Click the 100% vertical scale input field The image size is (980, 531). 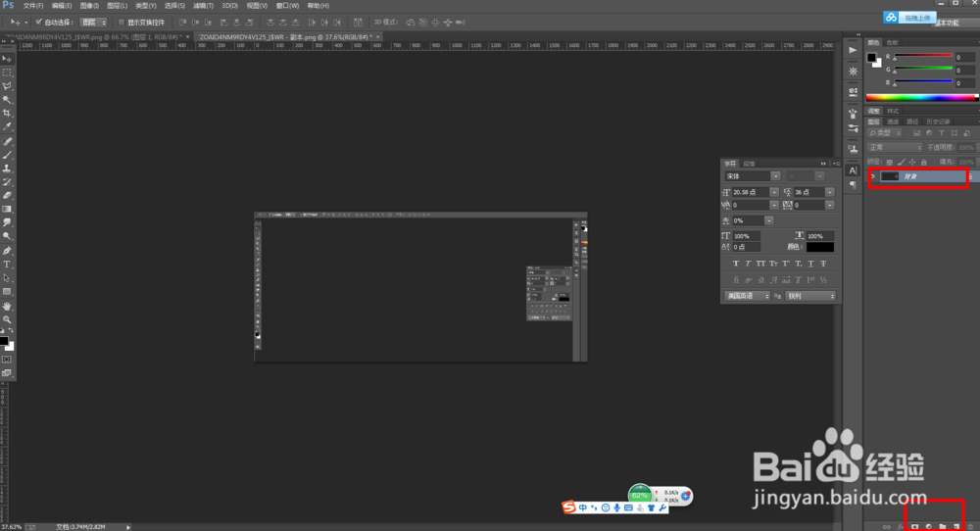[748, 236]
